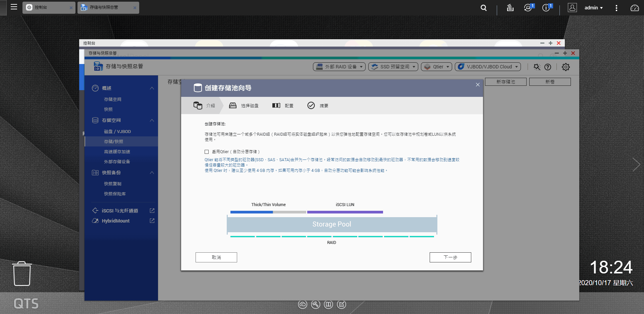Click second bottom dock circular icon

[x=315, y=304]
